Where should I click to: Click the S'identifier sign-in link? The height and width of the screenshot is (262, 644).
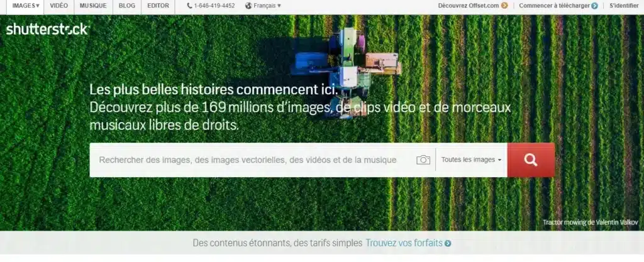(x=624, y=6)
